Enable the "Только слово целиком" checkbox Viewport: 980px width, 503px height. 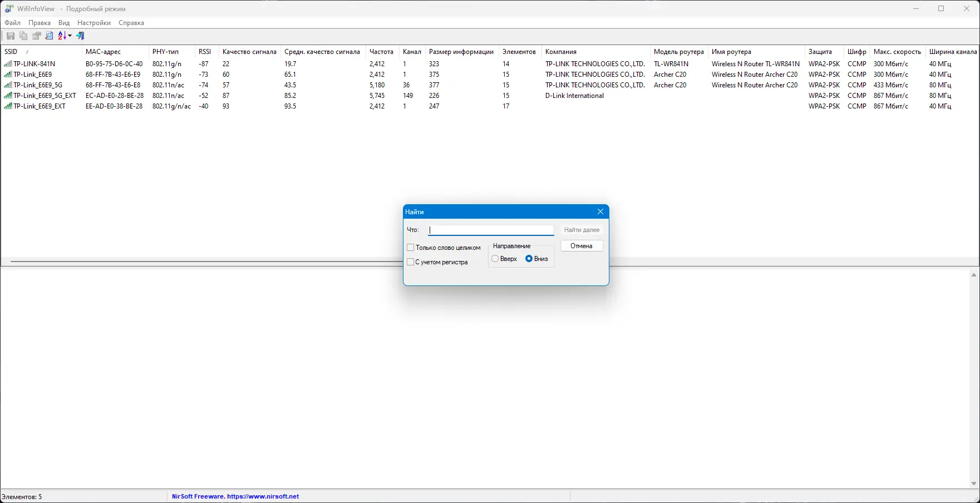coord(411,248)
